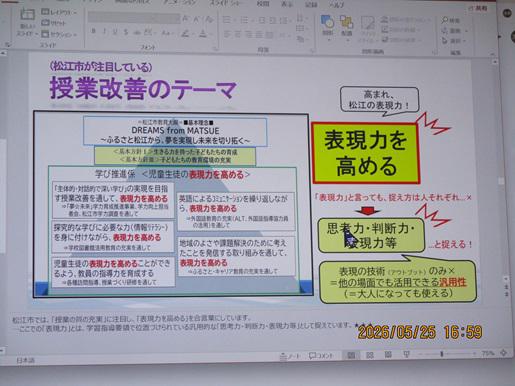This screenshot has height=386, width=515.
Task: Apply a numbered list
Action: tap(244, 20)
